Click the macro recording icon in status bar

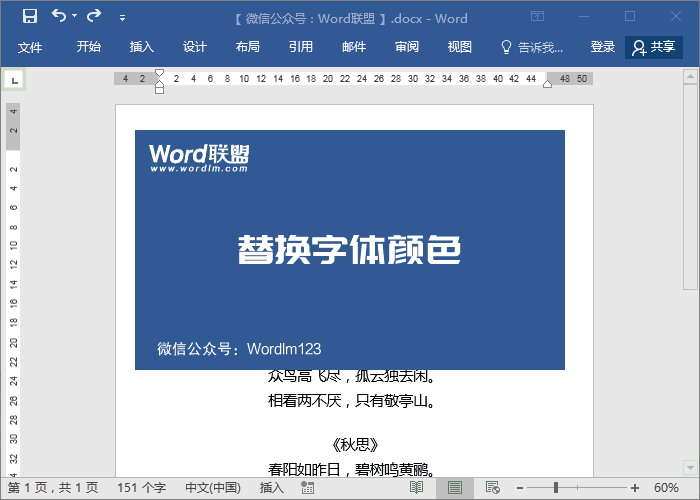[x=308, y=488]
